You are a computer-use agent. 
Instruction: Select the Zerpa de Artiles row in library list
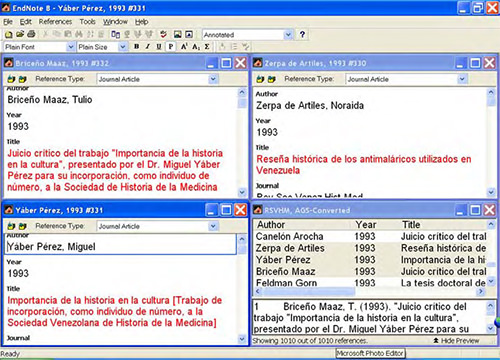tap(370, 248)
